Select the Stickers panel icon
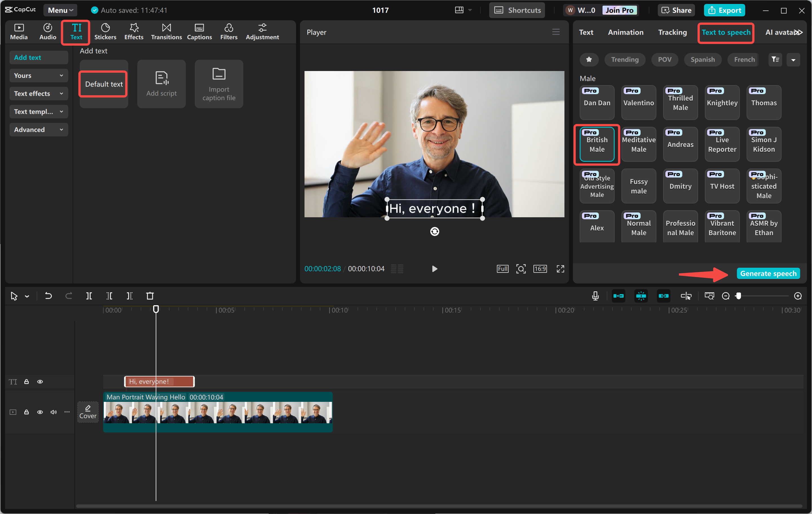 (105, 31)
